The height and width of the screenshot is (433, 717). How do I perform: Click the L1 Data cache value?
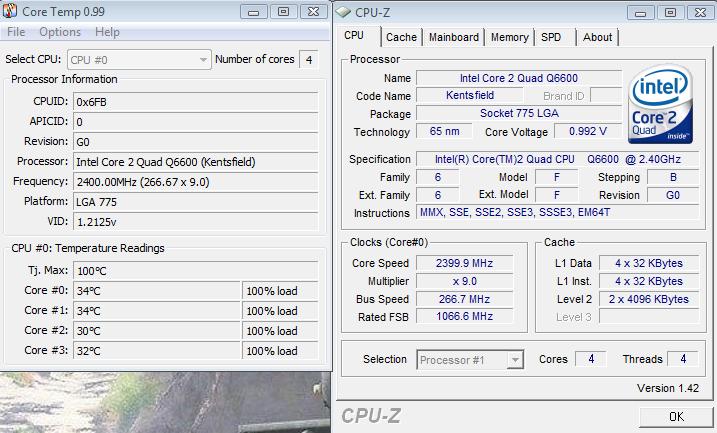point(649,263)
